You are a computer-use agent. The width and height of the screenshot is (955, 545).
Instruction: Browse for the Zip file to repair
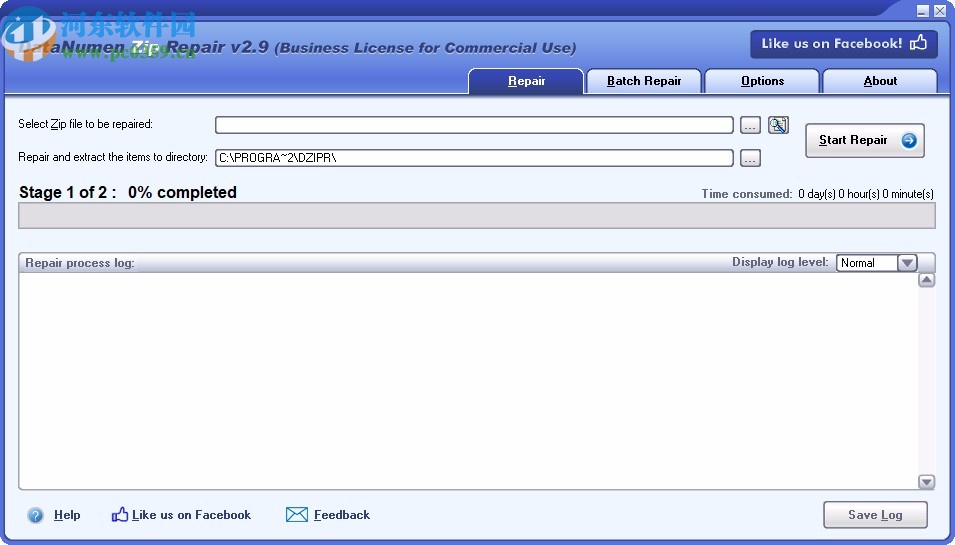pos(750,125)
